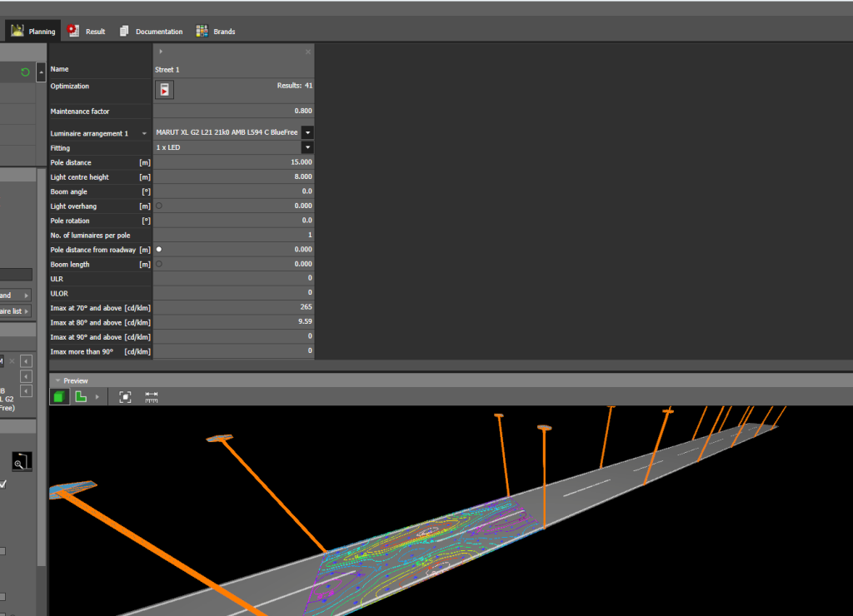The height and width of the screenshot is (616, 853).
Task: Click the 'aire list' arrow button
Action: coord(26,311)
